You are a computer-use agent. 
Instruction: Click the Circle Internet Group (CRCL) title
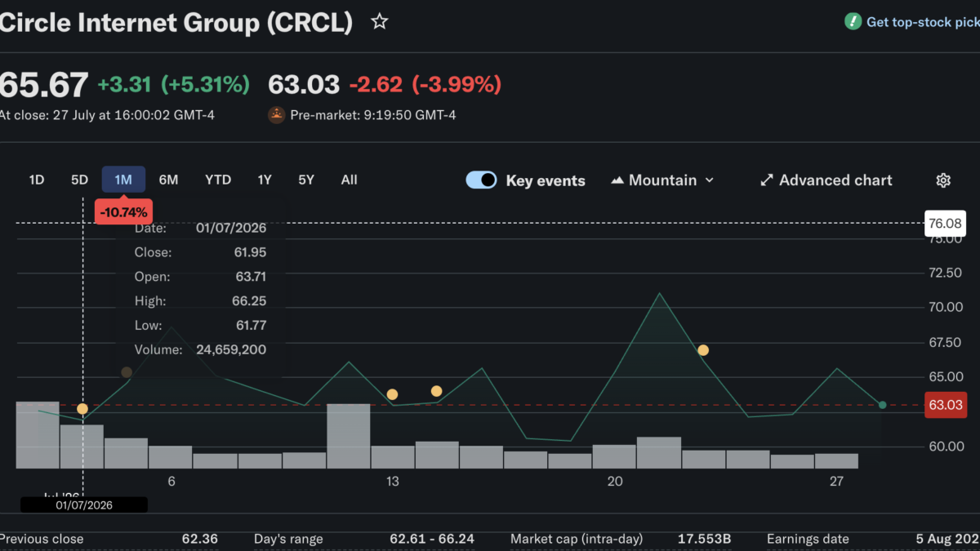pos(176,22)
